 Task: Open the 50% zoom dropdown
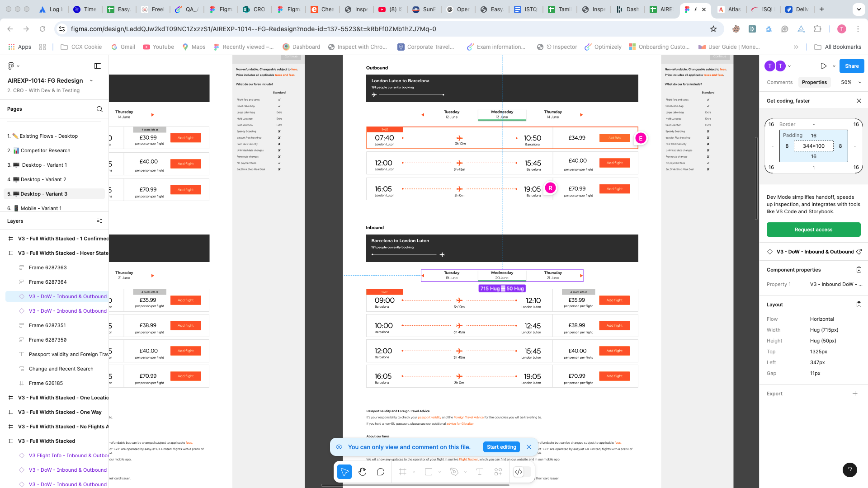[x=851, y=82]
